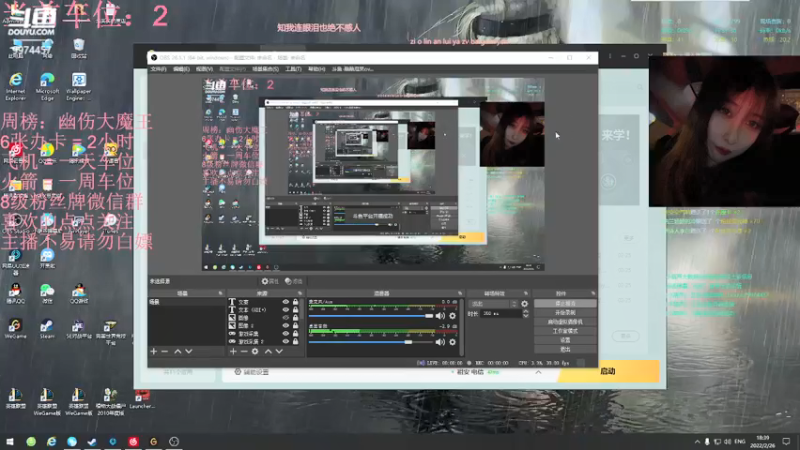The width and height of the screenshot is (800, 450).
Task: Remove the selected scene with the minus icon
Action: point(165,352)
